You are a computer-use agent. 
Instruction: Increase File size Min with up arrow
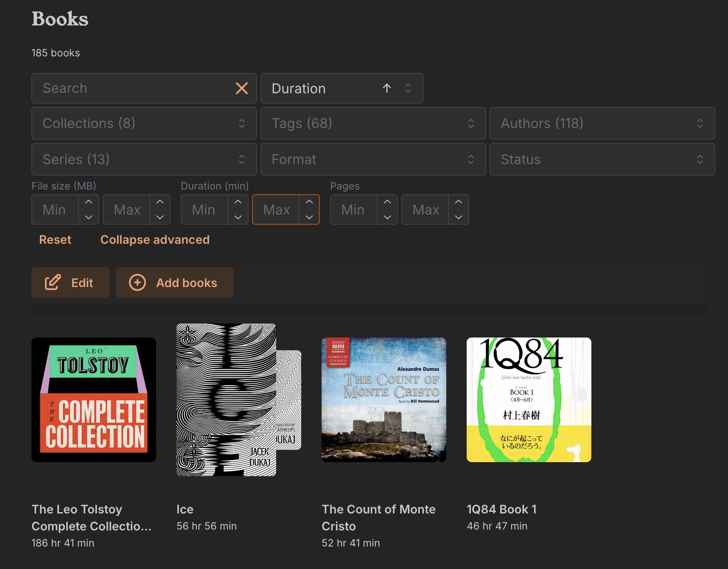(89, 202)
